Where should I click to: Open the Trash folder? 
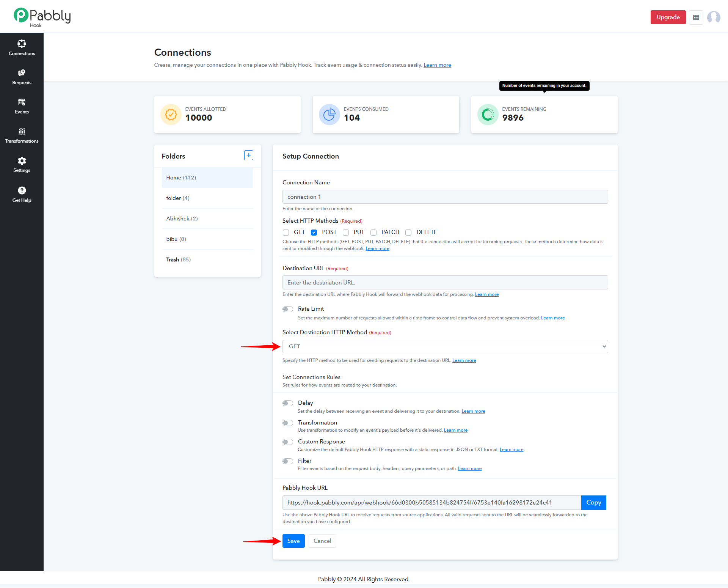click(x=207, y=259)
